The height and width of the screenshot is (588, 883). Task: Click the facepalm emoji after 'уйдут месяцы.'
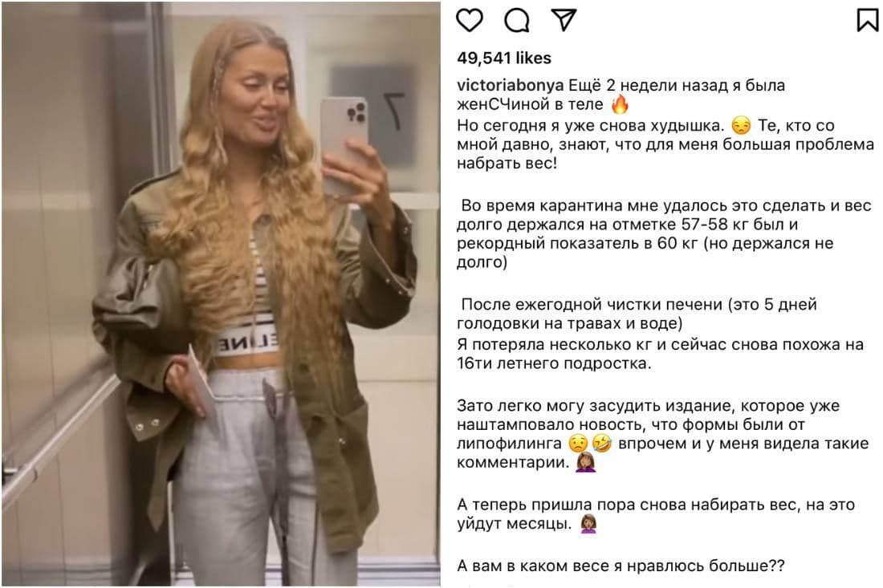588,524
